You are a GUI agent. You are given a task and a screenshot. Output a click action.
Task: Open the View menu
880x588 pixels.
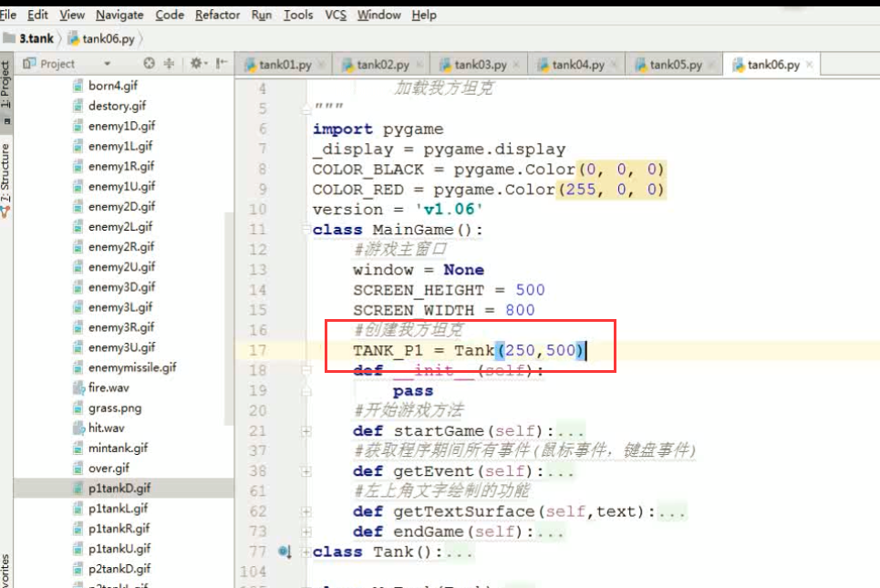point(72,15)
